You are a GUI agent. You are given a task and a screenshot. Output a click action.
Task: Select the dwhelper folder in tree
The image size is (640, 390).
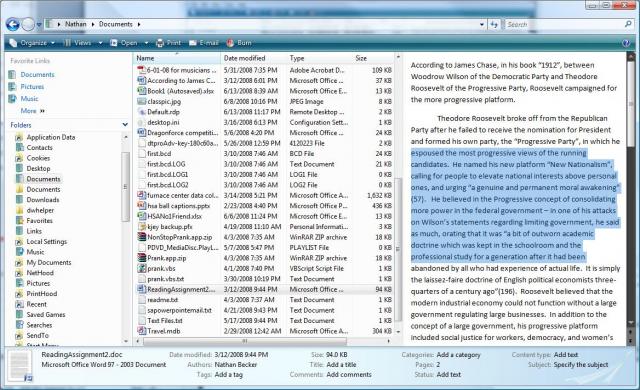point(40,211)
